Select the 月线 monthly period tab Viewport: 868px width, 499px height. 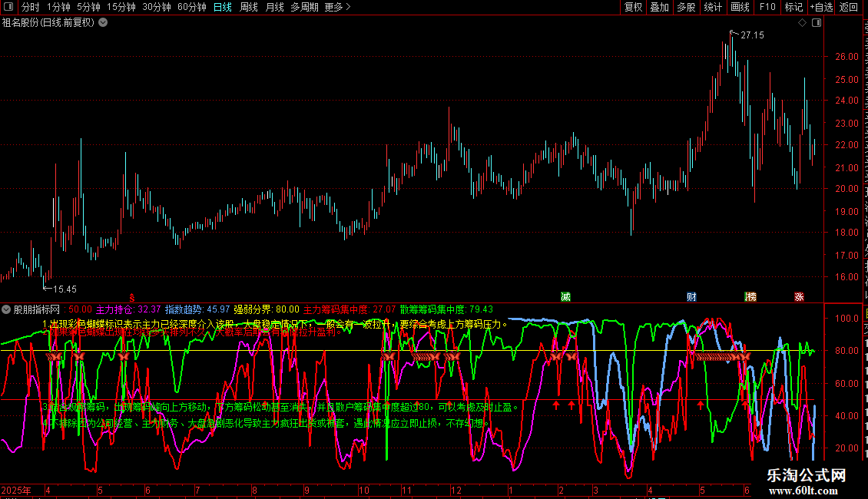tap(274, 7)
